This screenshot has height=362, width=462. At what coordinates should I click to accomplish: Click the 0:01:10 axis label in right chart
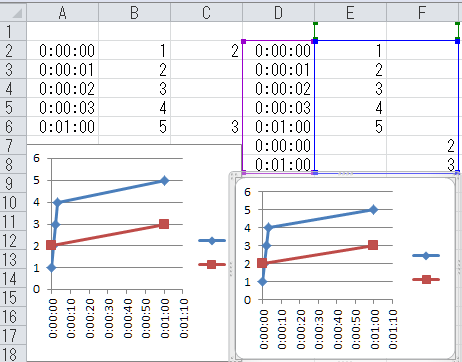[393, 329]
